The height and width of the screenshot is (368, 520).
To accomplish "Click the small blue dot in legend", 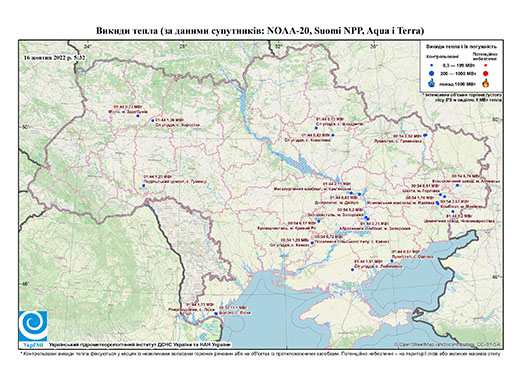I will point(432,66).
